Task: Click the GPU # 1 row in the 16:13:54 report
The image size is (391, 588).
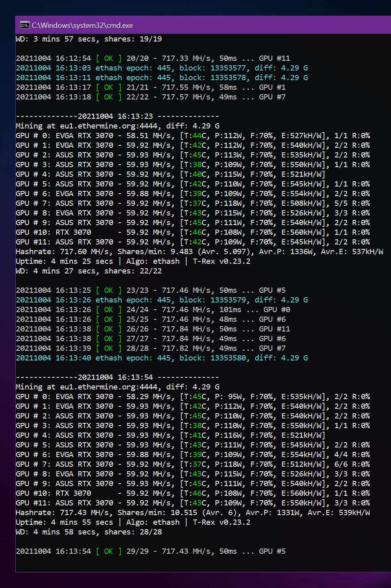Action: [x=193, y=406]
